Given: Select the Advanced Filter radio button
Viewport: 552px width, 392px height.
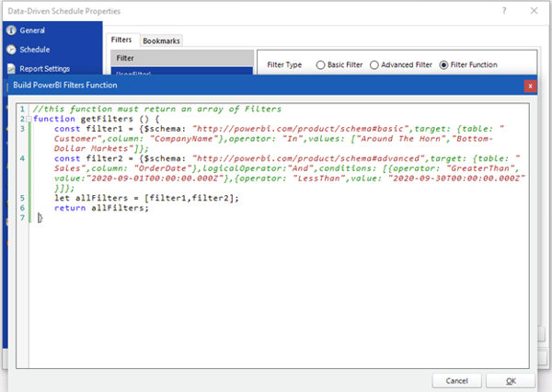Looking at the screenshot, I should tap(401, 64).
